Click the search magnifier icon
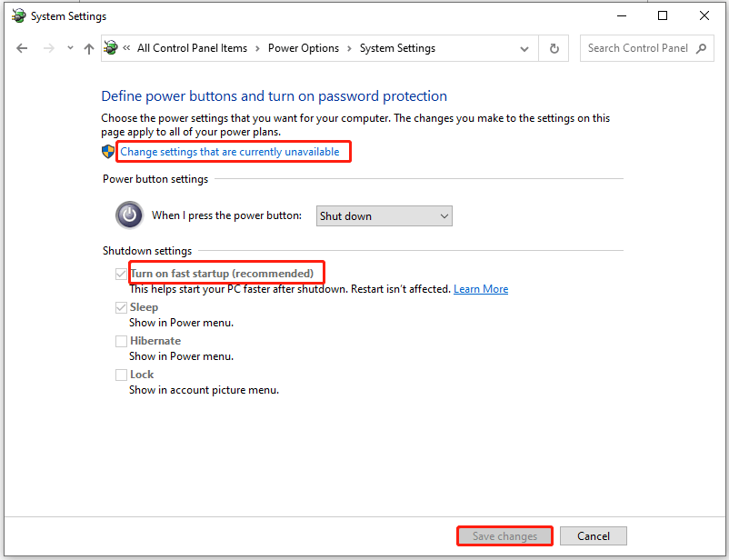 701,48
